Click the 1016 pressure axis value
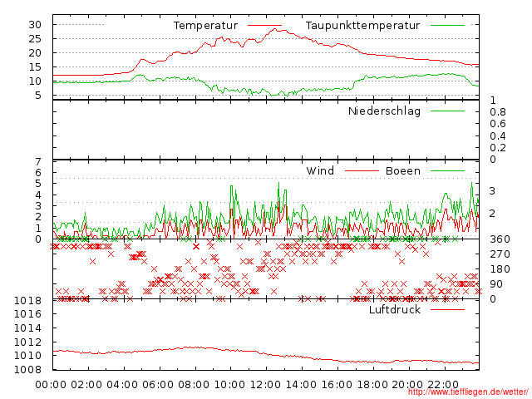Viewport: 532px width, 399px height. [27, 314]
